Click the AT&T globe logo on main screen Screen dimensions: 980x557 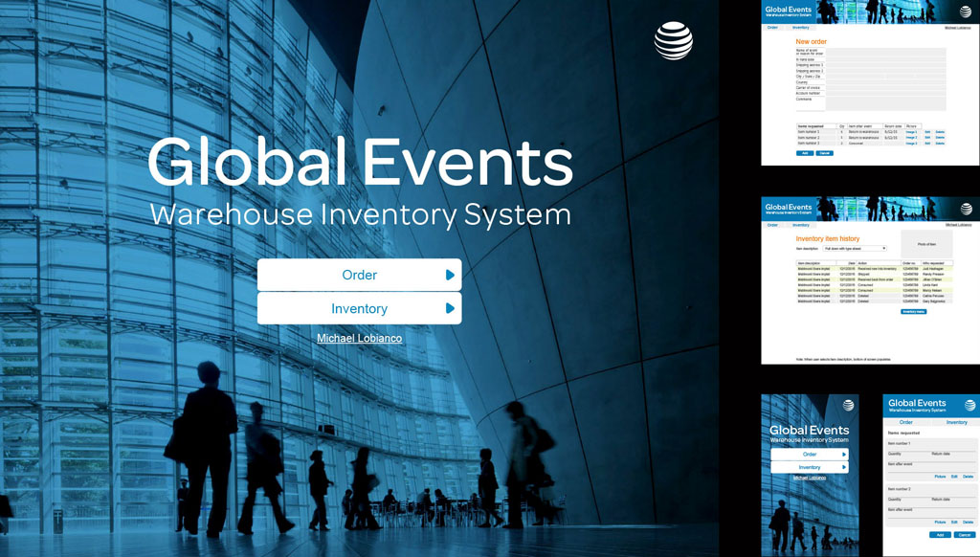(x=673, y=41)
